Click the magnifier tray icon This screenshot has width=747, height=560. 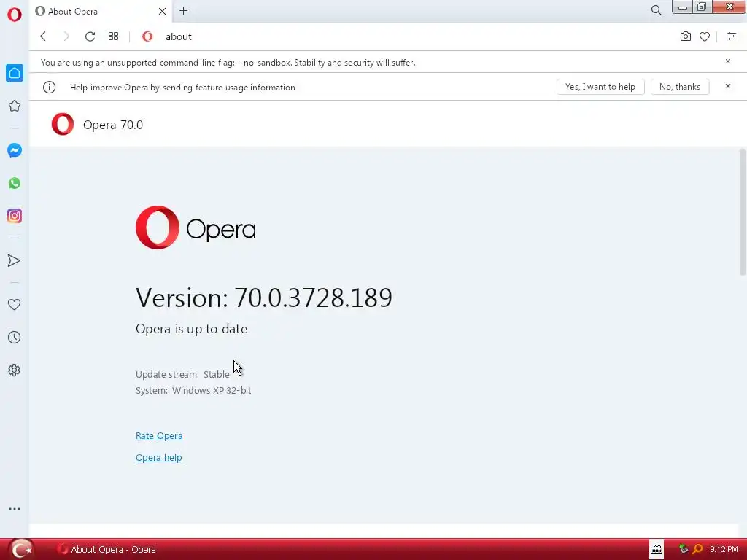coord(697,549)
